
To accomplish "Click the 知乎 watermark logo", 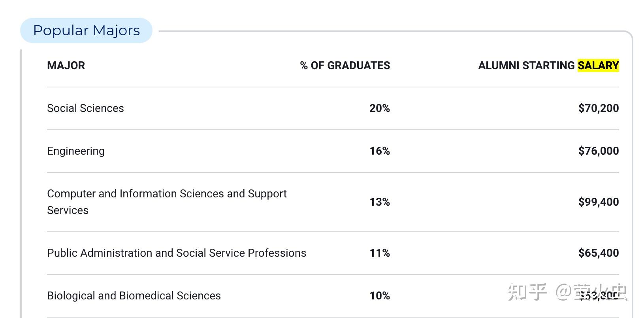I will 527,293.
